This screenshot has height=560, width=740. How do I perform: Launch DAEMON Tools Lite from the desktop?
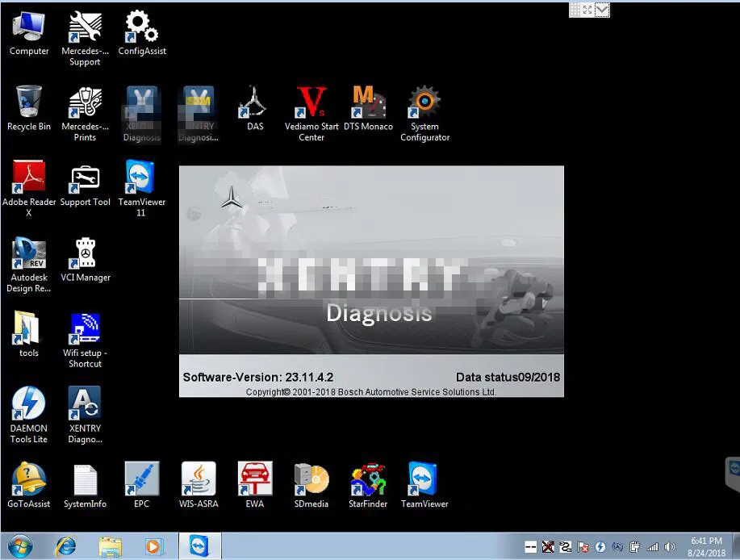click(x=29, y=416)
